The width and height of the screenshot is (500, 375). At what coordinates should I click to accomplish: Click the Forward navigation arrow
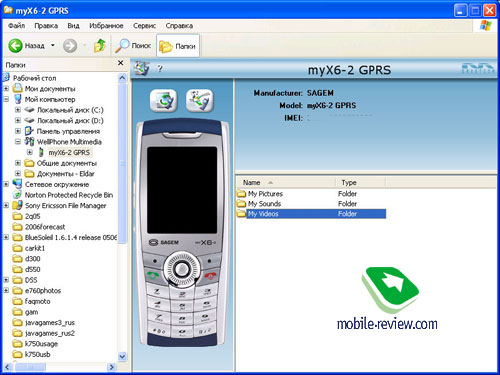point(70,46)
